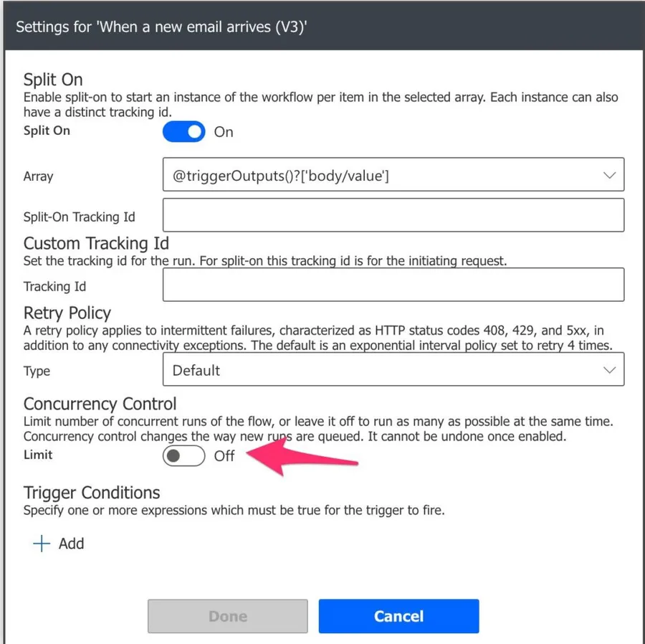Click the plus icon for trigger conditions

click(42, 544)
